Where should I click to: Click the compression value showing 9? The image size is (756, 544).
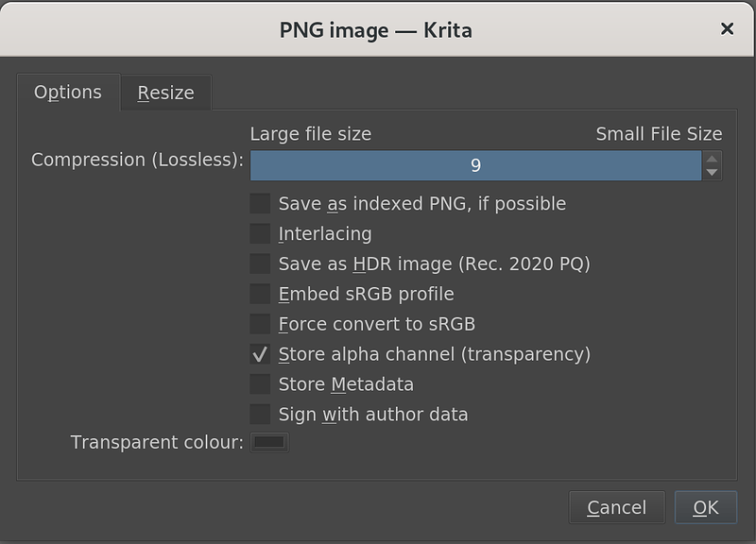click(477, 165)
